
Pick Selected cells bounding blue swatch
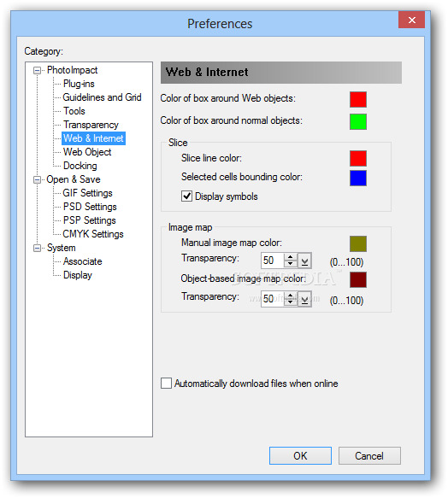358,179
